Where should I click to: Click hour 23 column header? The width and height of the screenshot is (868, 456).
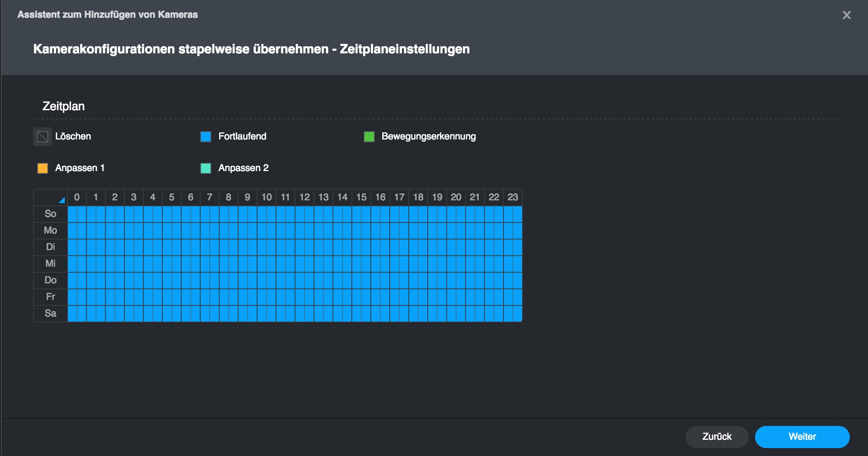point(513,197)
